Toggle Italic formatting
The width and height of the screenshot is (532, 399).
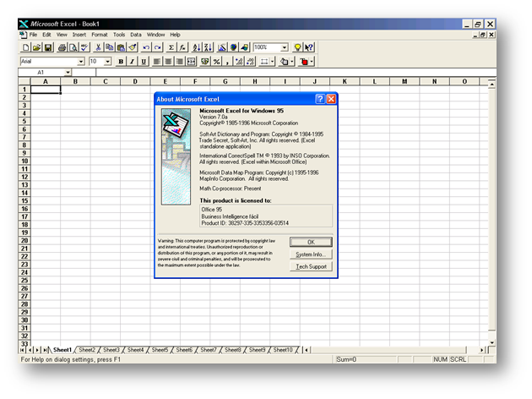(132, 62)
